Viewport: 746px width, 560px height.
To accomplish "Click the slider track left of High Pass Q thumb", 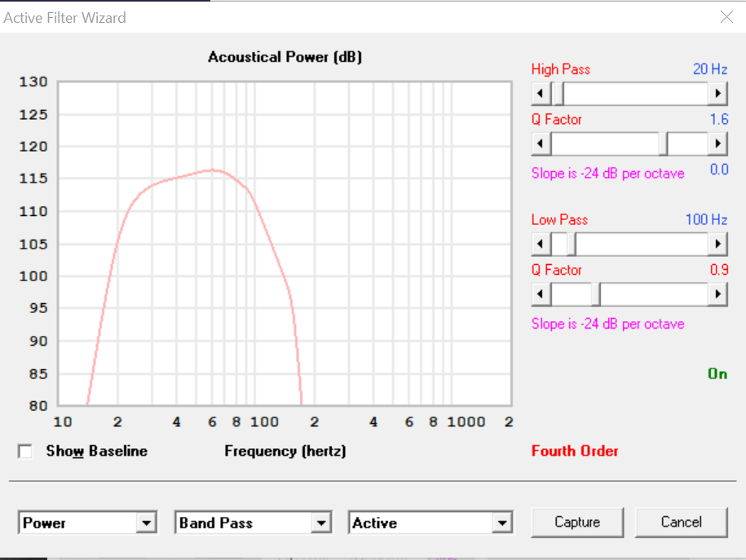I will point(605,143).
